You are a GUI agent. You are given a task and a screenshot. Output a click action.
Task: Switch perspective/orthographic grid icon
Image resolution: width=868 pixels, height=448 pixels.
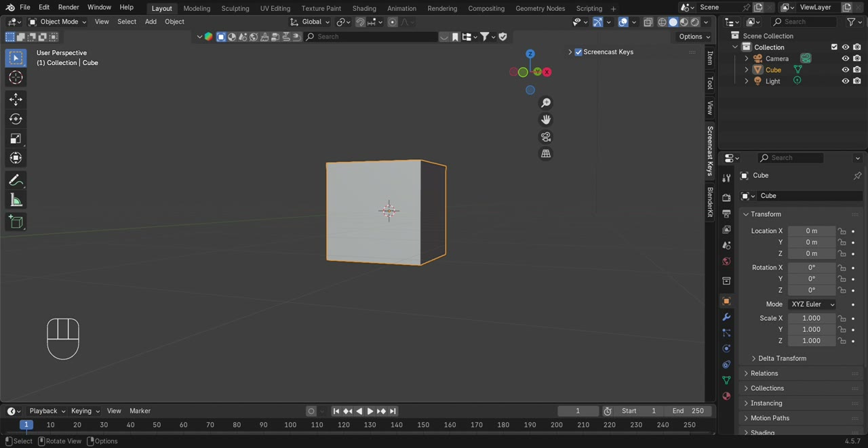[x=546, y=154]
